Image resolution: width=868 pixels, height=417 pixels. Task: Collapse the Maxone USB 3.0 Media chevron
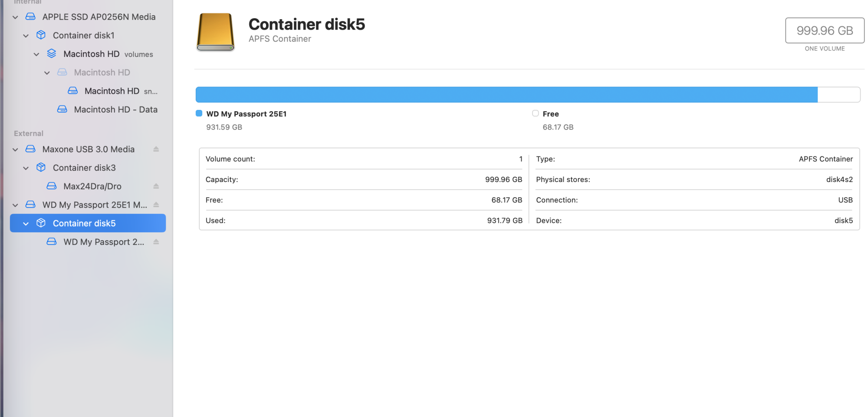click(15, 149)
